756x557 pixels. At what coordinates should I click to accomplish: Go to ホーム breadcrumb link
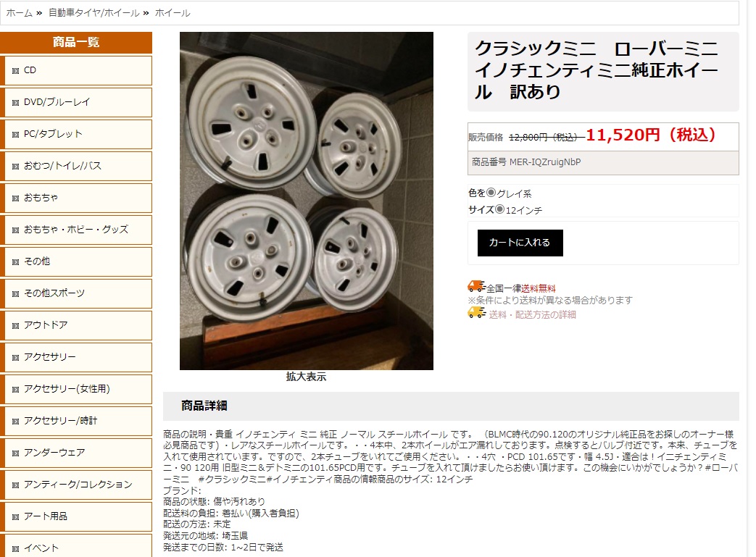point(20,13)
